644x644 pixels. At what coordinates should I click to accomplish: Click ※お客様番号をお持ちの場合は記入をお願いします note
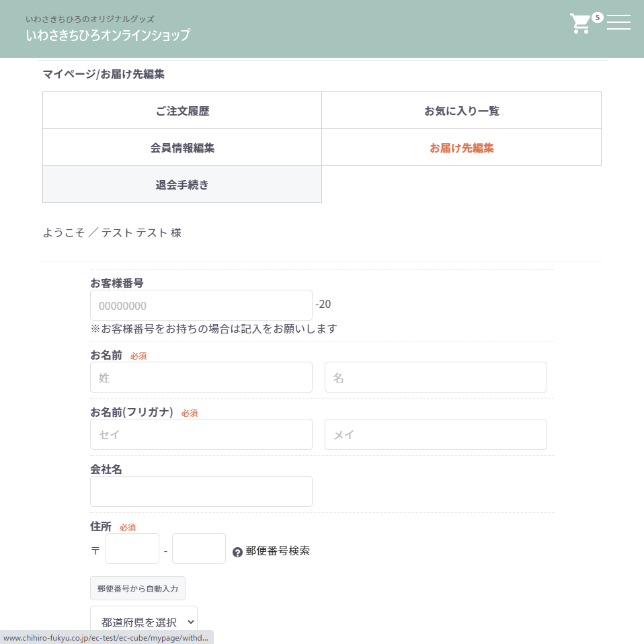pos(214,329)
